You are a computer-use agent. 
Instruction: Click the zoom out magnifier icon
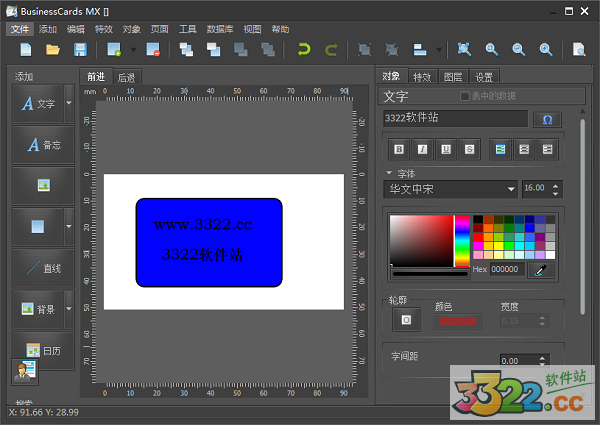tap(518, 50)
